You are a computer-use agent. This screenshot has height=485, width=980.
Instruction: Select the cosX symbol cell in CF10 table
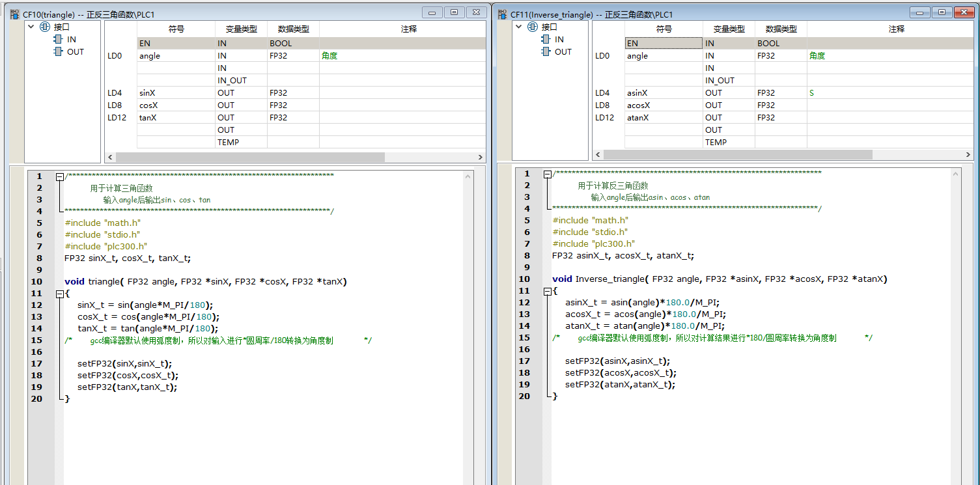pyautogui.click(x=176, y=105)
